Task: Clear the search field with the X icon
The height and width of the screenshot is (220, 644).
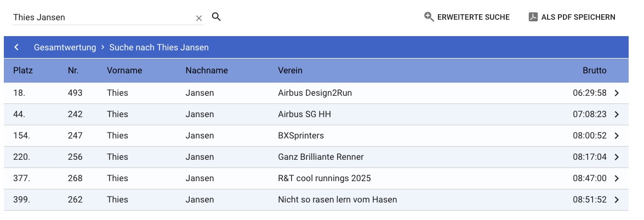Action: click(199, 18)
